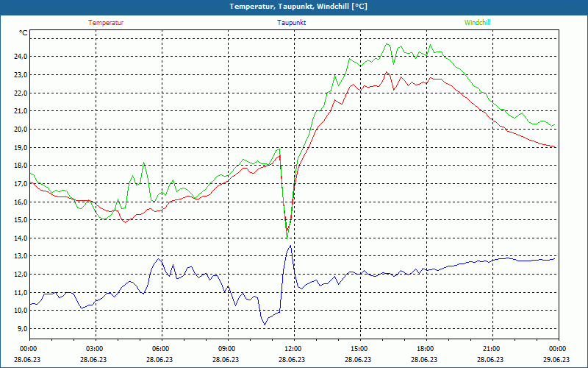Select the 18,0 y-axis value
The height and width of the screenshot is (368, 588).
21,165
